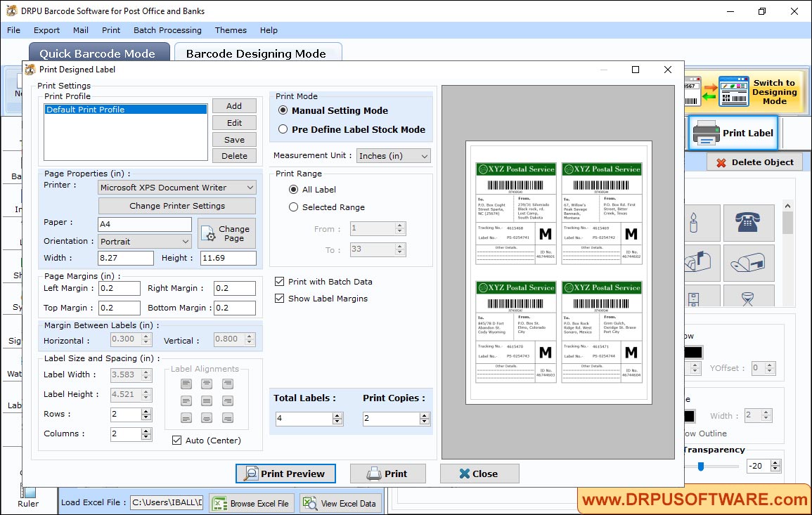Insert the hourglass symbol in main window
Screen dimensions: 812x515
(x=748, y=296)
